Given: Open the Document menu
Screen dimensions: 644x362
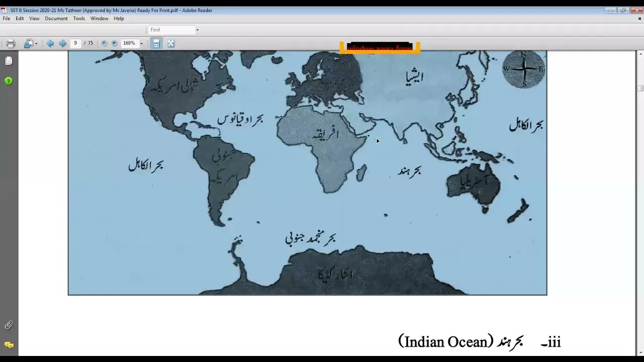Looking at the screenshot, I should [x=56, y=19].
